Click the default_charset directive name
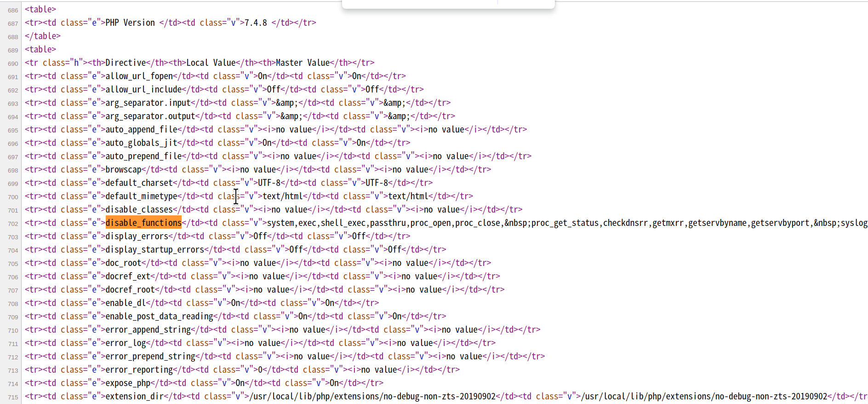868x404 pixels. [x=139, y=183]
